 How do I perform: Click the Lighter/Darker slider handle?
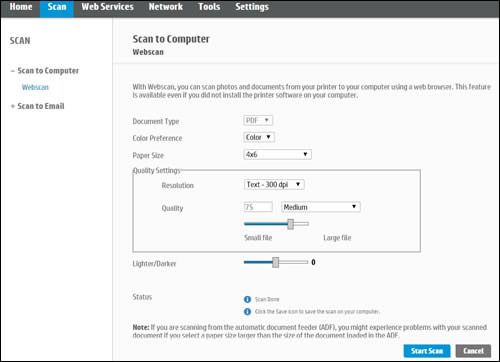coord(275,262)
